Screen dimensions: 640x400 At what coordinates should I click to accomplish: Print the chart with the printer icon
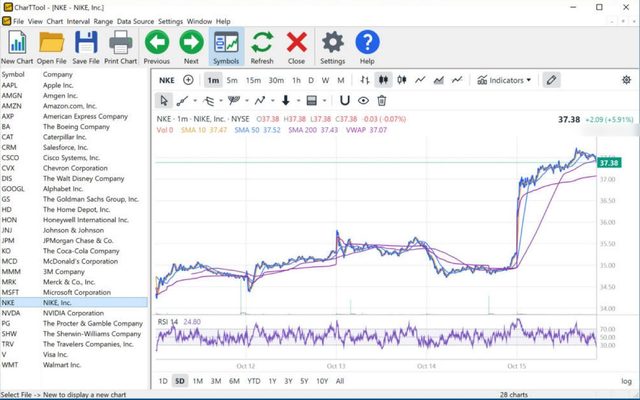(x=120, y=47)
